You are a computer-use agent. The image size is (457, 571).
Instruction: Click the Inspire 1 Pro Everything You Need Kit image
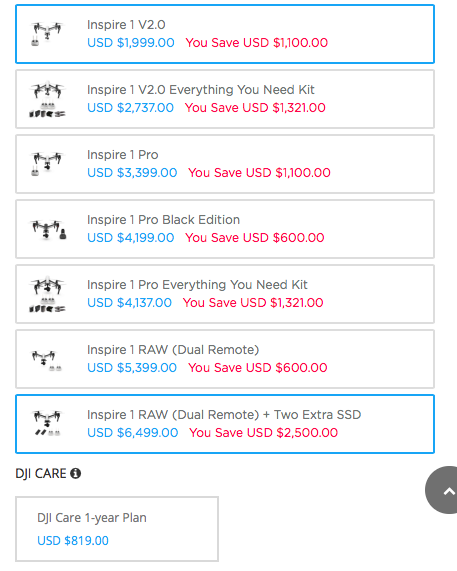[47, 295]
